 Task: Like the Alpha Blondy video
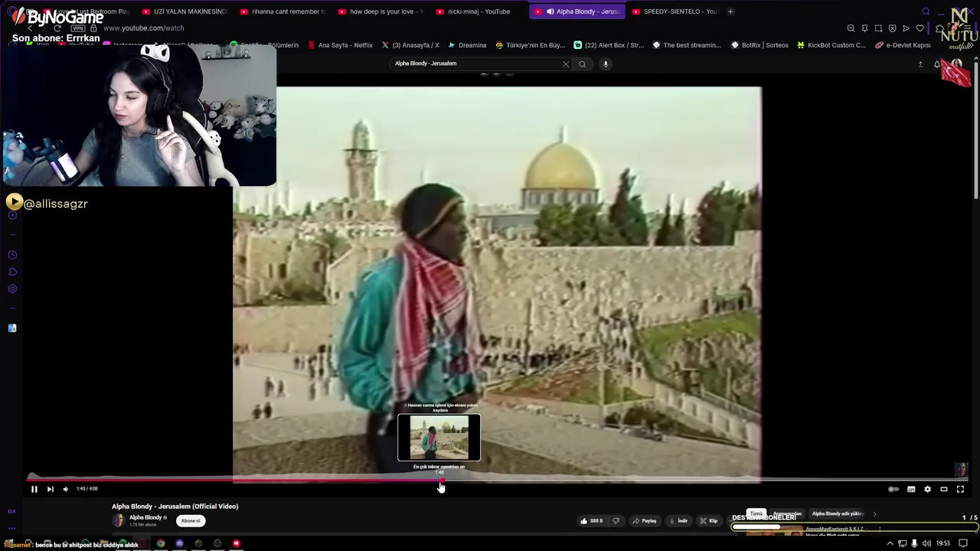(591, 521)
